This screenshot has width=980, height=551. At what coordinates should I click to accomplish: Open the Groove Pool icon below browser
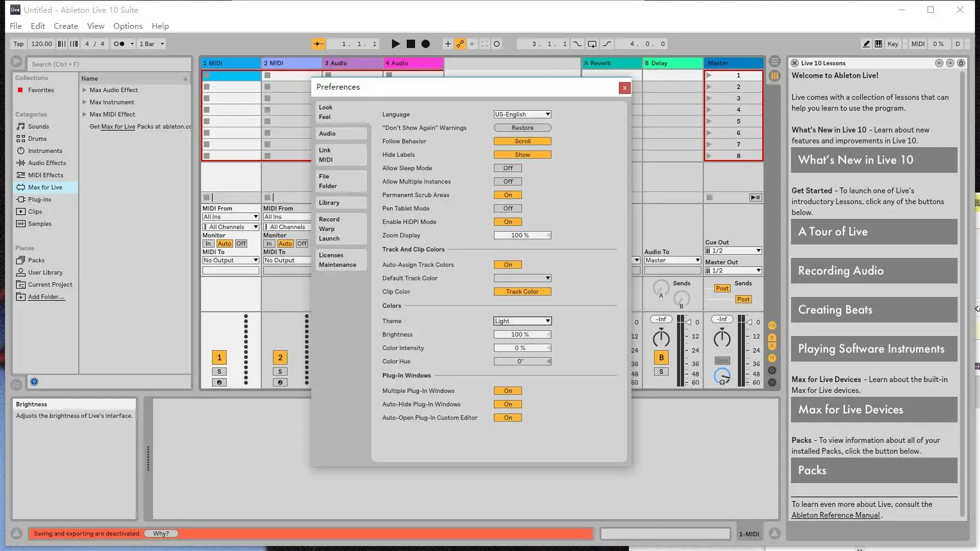pyautogui.click(x=17, y=385)
